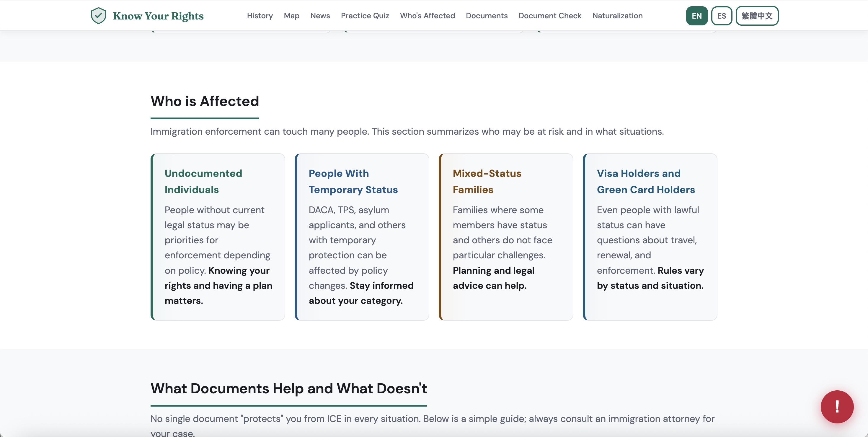Click the shield logo icon
The width and height of the screenshot is (868, 437).
tap(98, 15)
